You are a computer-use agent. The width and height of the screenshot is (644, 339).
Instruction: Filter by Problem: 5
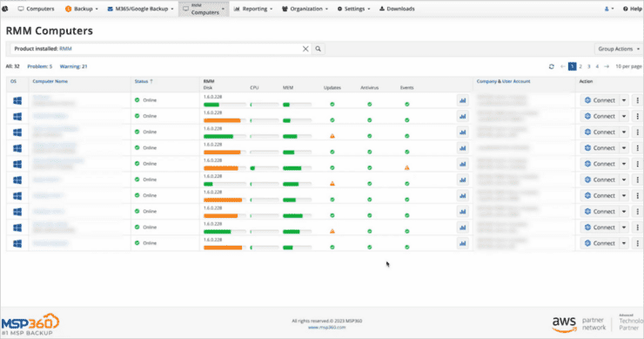(40, 66)
